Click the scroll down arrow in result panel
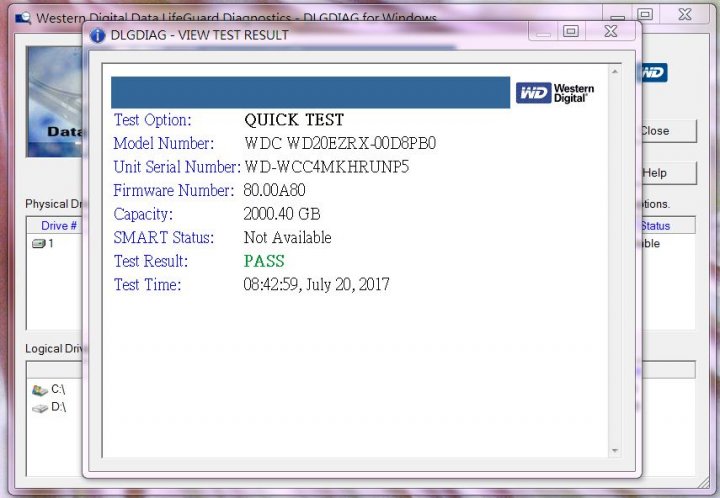720x498 pixels. [x=614, y=451]
